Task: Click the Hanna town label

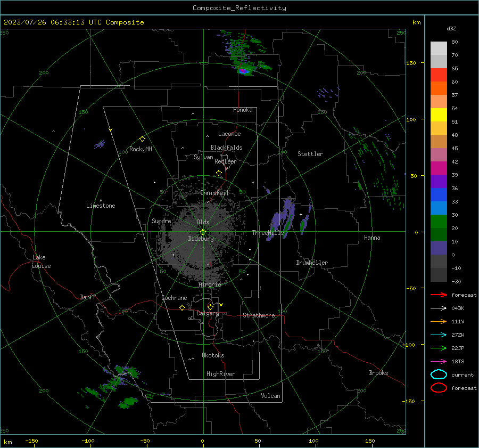Action: 372,238
